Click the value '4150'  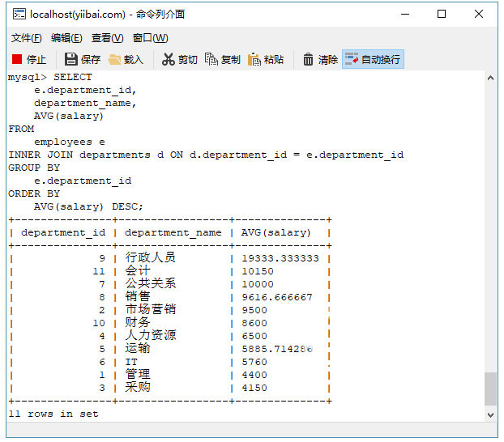click(254, 388)
